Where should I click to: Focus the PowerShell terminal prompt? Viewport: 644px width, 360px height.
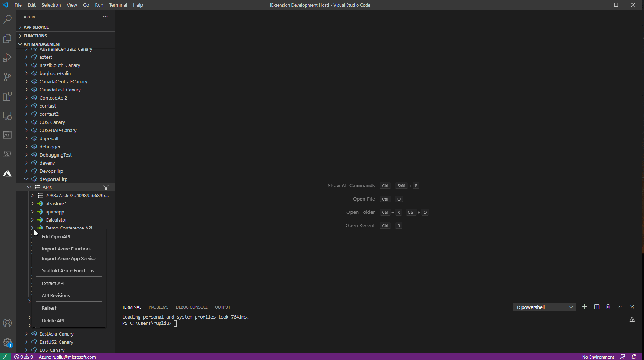coord(176,323)
